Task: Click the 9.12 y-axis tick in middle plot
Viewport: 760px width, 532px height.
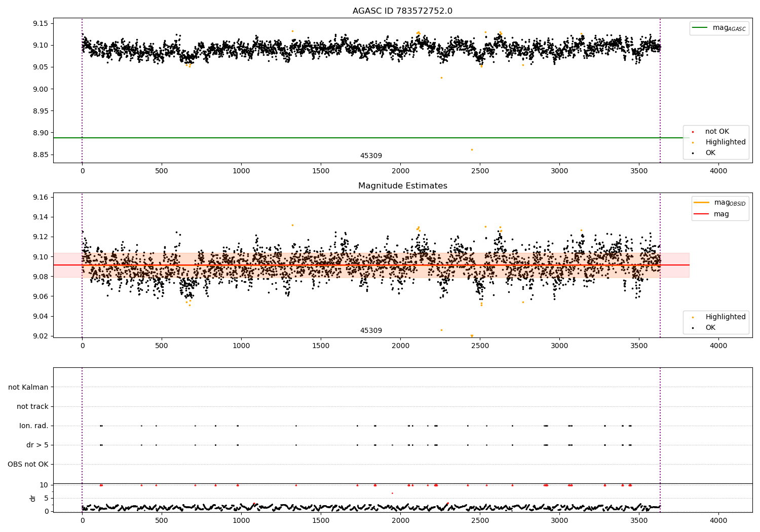Action: coord(41,237)
